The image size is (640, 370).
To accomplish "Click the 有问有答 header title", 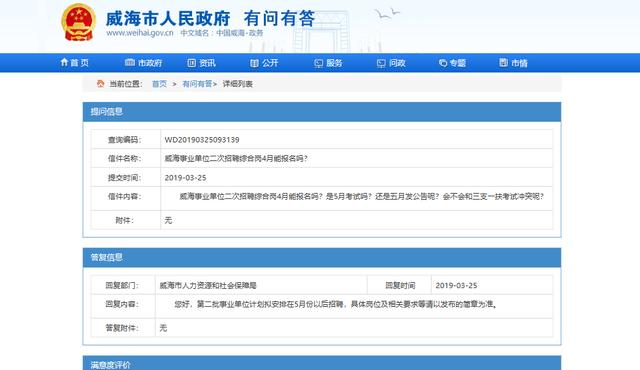I will pyautogui.click(x=280, y=18).
